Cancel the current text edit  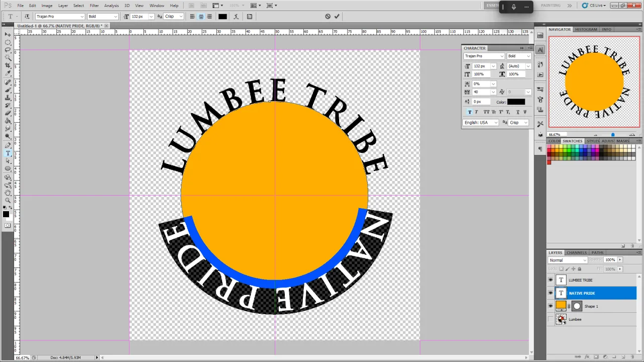[328, 16]
